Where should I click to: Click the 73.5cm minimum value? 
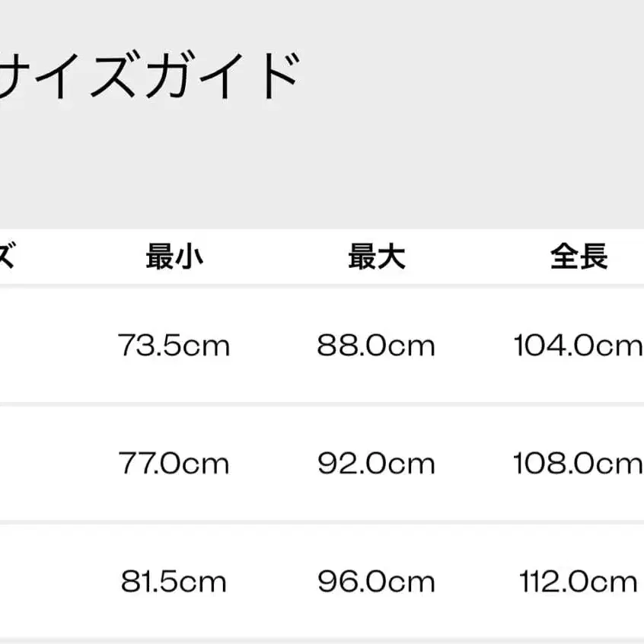[x=174, y=346]
